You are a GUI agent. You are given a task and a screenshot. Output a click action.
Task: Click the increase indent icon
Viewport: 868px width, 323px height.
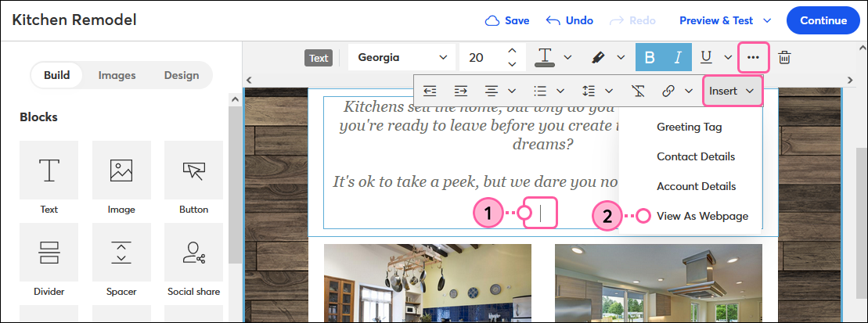coord(460,91)
